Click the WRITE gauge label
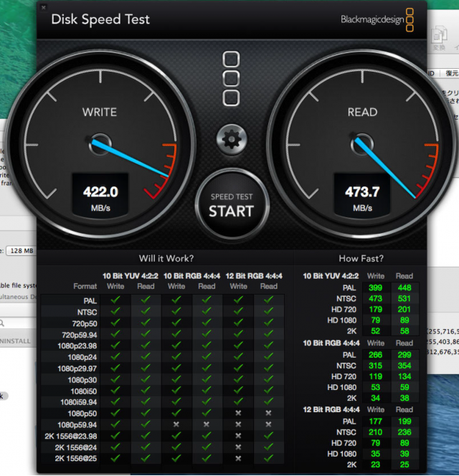The width and height of the screenshot is (459, 476). pos(100,113)
